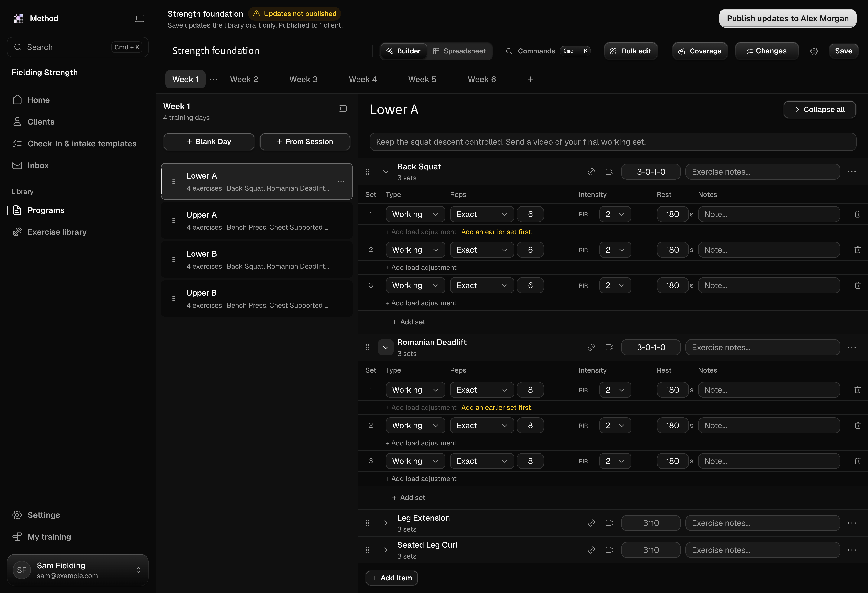
Task: Open Week 1 tab options ellipsis
Action: pyautogui.click(x=213, y=79)
